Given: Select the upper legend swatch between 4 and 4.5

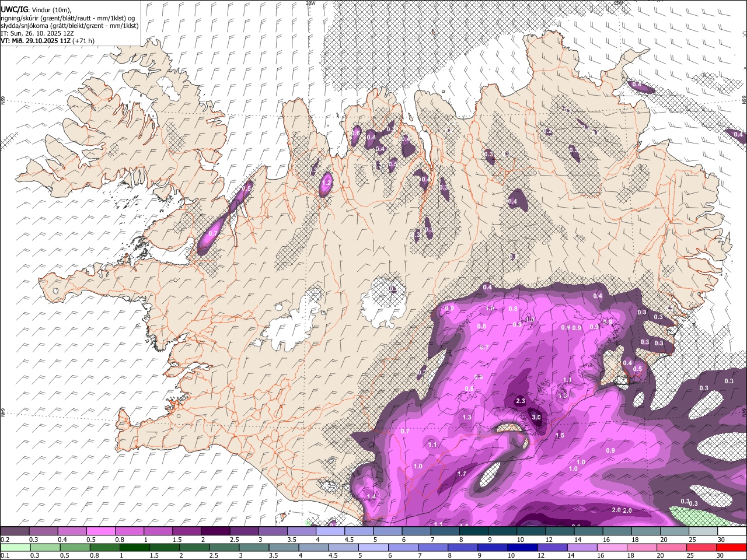Looking at the screenshot, I should coord(329,531).
